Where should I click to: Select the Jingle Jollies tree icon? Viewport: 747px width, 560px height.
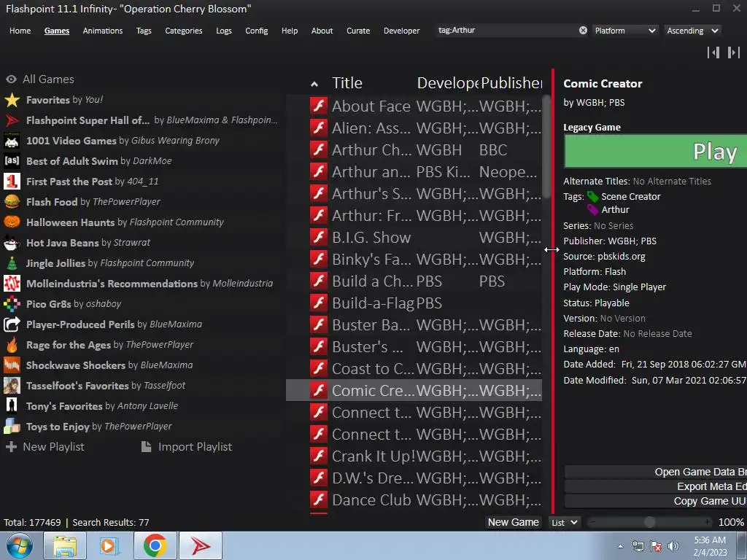[12, 262]
